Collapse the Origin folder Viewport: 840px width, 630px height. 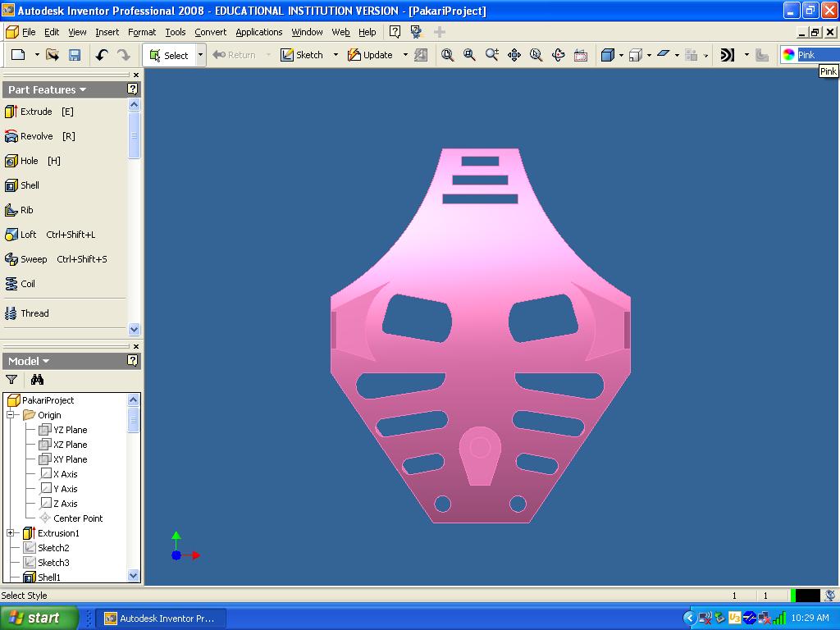[x=11, y=415]
